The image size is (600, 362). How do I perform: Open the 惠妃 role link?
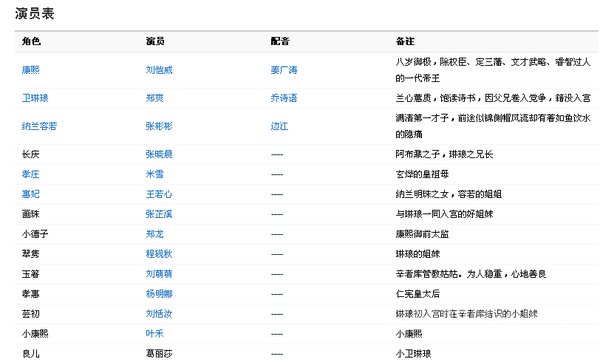pos(31,194)
